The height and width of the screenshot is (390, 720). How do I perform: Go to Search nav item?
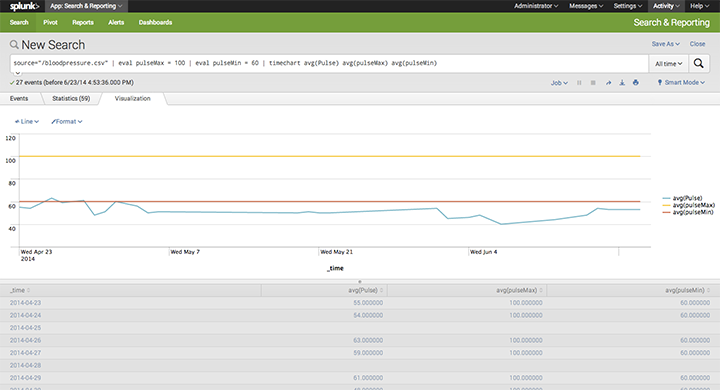[19, 22]
